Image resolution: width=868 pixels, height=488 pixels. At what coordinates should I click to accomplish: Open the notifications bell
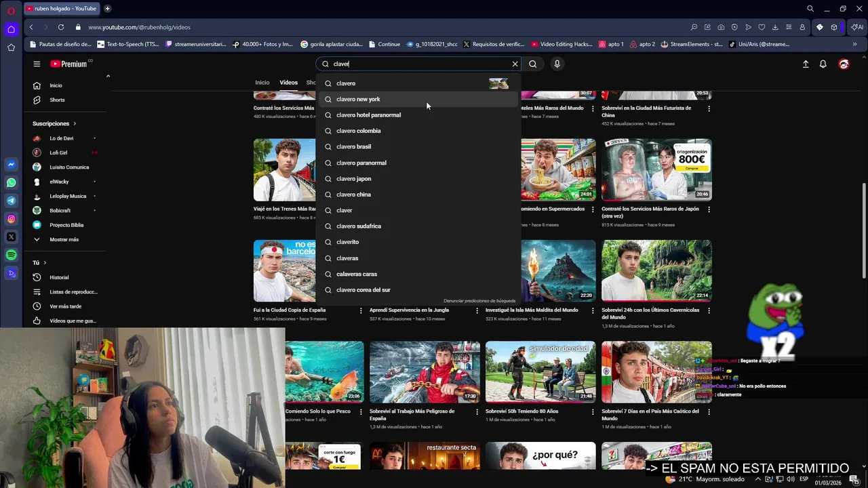(x=823, y=64)
